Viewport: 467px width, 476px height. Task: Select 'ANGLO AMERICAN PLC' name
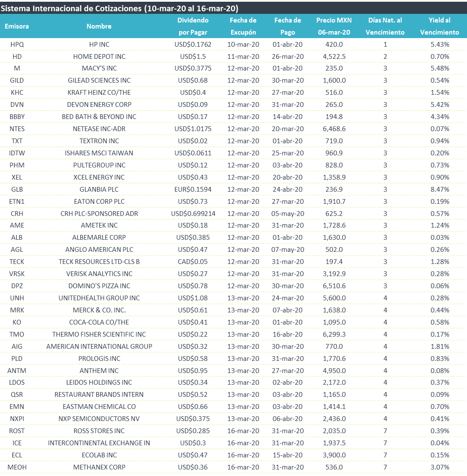click(99, 250)
